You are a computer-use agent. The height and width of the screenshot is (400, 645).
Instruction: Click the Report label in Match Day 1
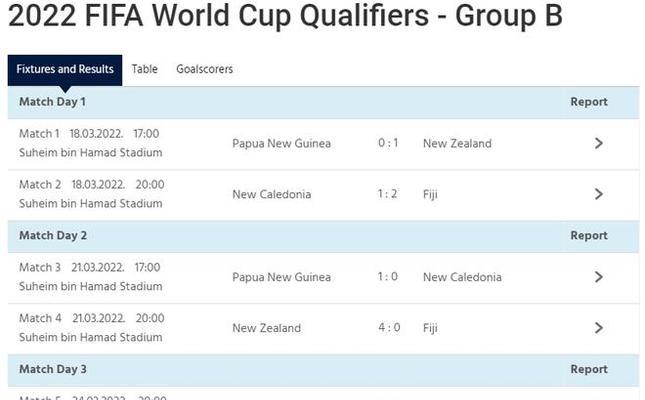[589, 102]
